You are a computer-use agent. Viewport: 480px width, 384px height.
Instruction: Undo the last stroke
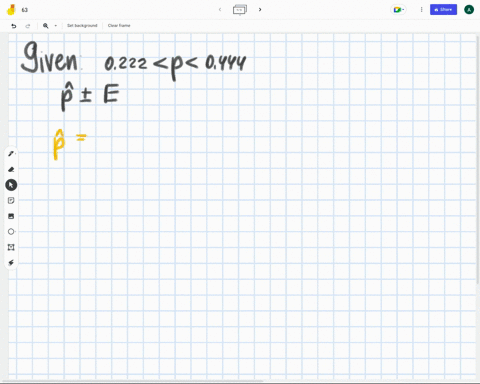[14, 26]
